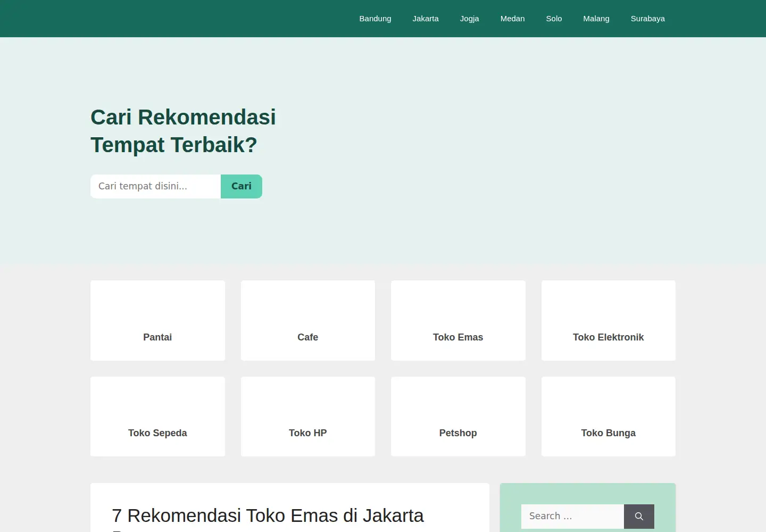Focus the 'Cari tempat disini...' field

click(155, 186)
